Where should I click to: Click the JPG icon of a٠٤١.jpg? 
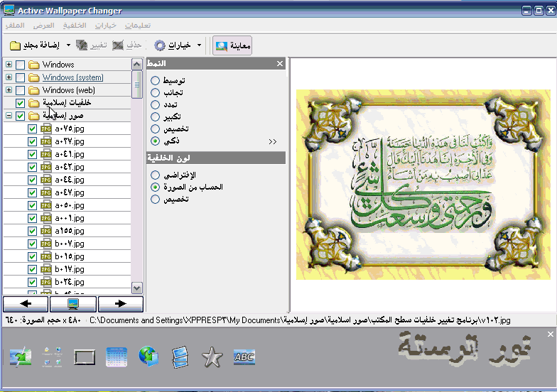tap(45, 154)
